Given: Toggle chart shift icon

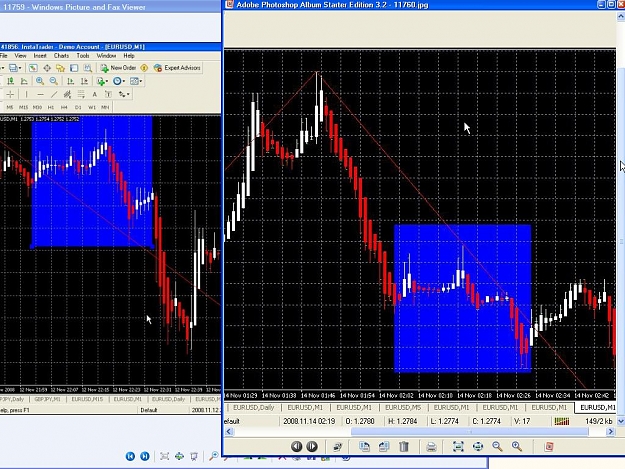Looking at the screenshot, I should (85, 81).
